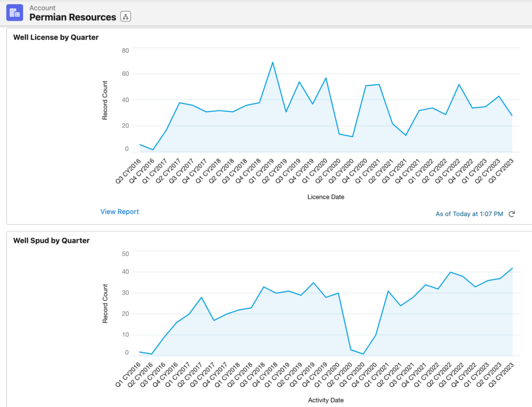
Task: Click the Licence Date axis title
Action: pos(326,197)
